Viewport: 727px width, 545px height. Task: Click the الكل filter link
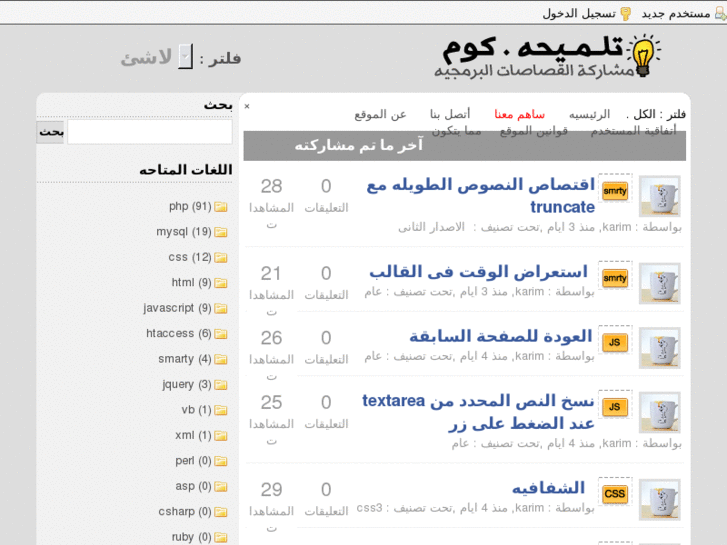(644, 114)
